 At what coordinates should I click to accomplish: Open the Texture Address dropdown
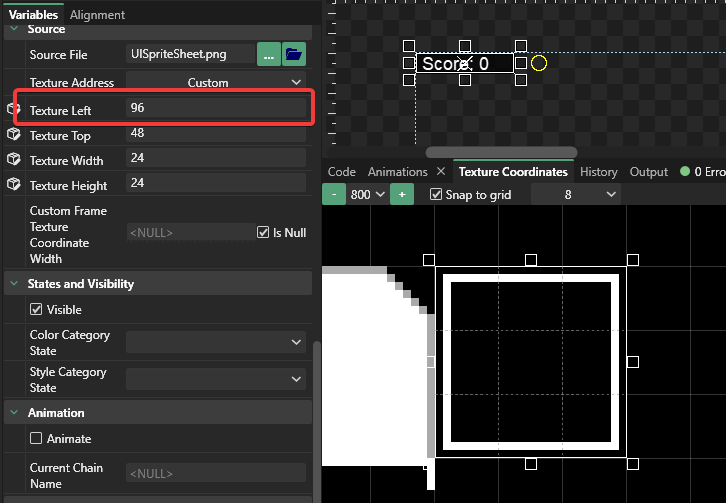(x=216, y=82)
